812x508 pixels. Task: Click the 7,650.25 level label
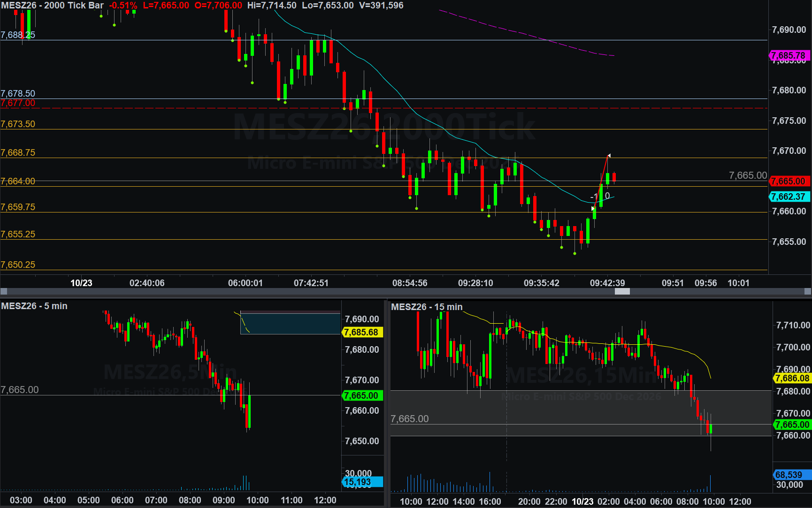[x=18, y=265]
